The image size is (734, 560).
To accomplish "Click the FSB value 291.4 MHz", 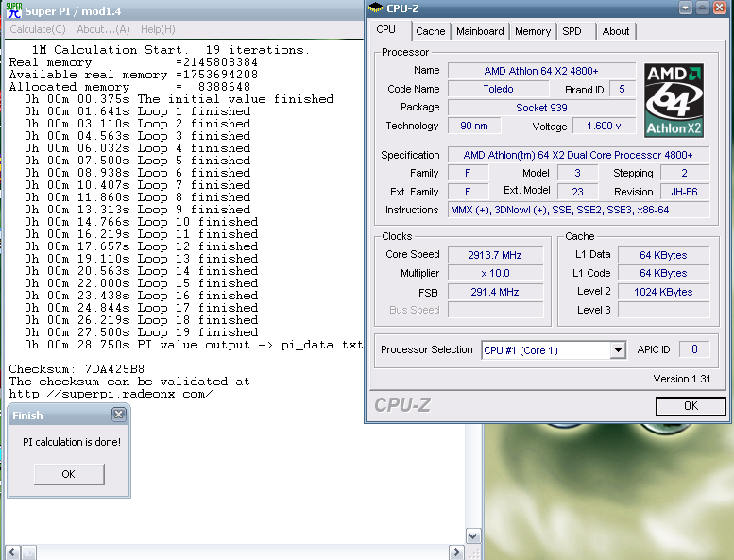I will [x=495, y=292].
